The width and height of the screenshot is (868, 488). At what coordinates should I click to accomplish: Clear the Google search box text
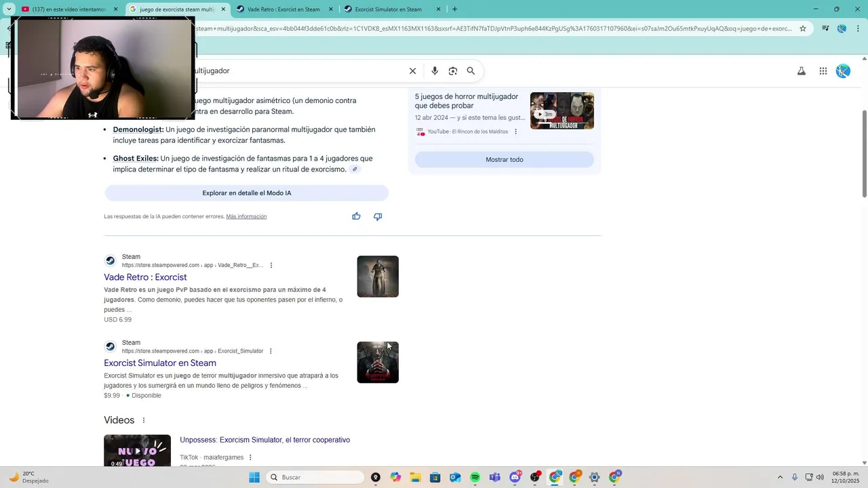[412, 70]
